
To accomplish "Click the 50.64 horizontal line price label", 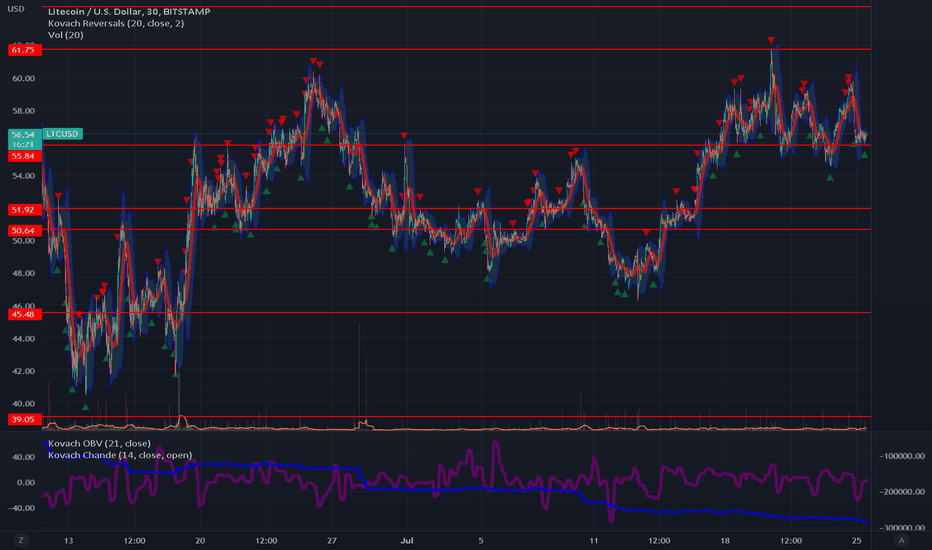I will click(x=24, y=230).
